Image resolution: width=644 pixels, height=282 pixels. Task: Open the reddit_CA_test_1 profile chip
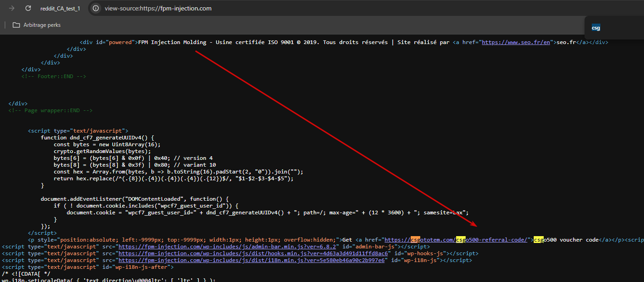click(59, 8)
